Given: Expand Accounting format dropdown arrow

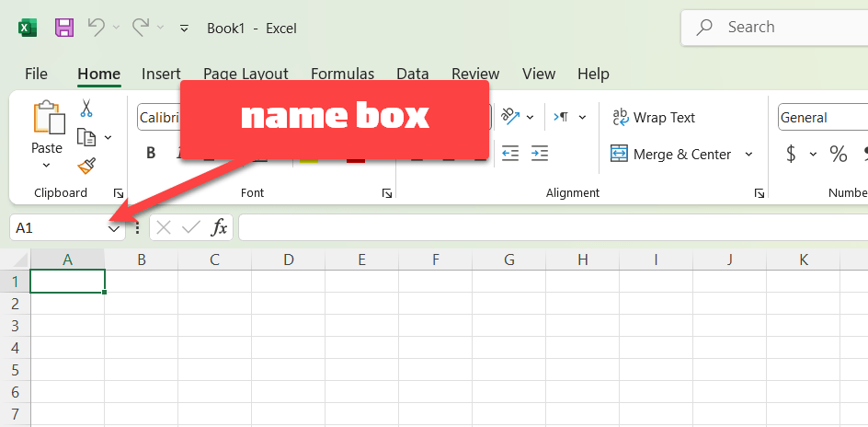Looking at the screenshot, I should click(x=813, y=154).
